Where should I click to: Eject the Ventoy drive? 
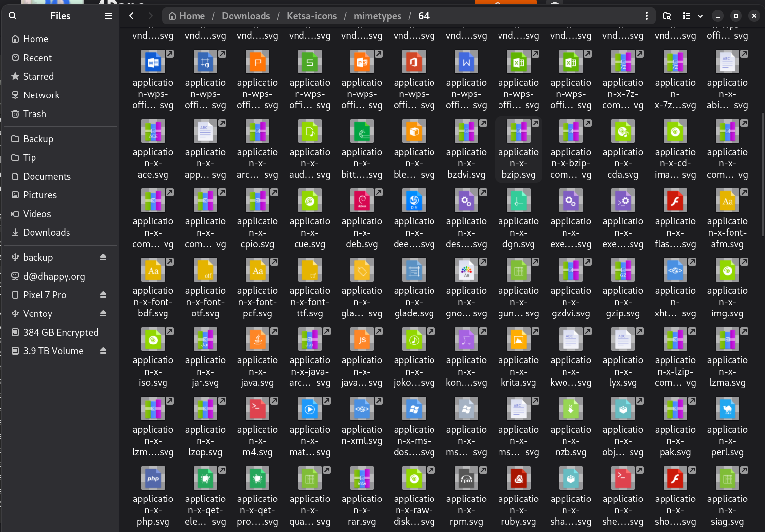103,313
